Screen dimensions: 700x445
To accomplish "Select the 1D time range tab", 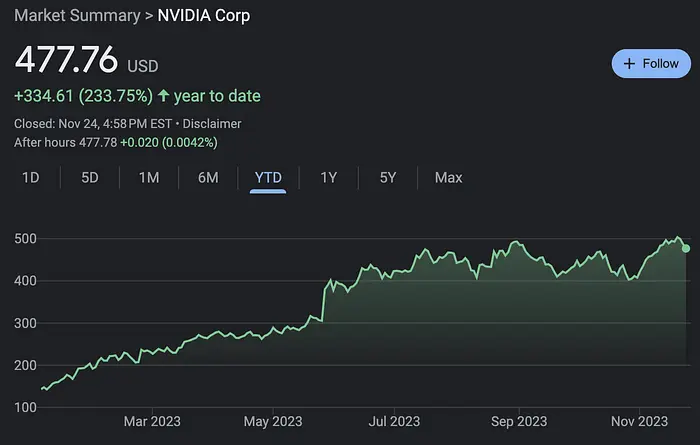I will pos(31,178).
